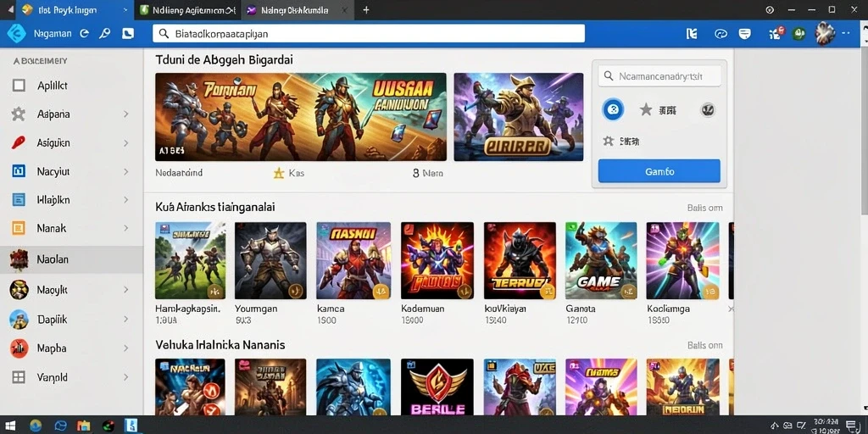
Task: Click the chat bubble icon in header
Action: [744, 34]
